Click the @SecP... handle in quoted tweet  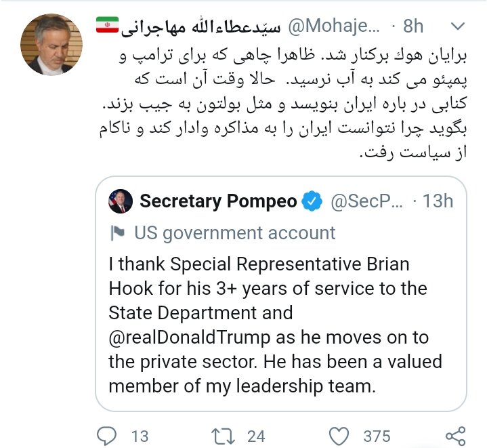point(366,201)
